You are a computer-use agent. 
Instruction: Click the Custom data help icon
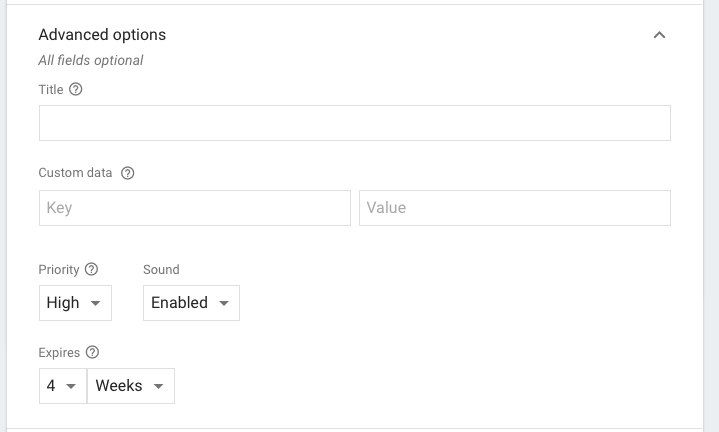click(127, 173)
